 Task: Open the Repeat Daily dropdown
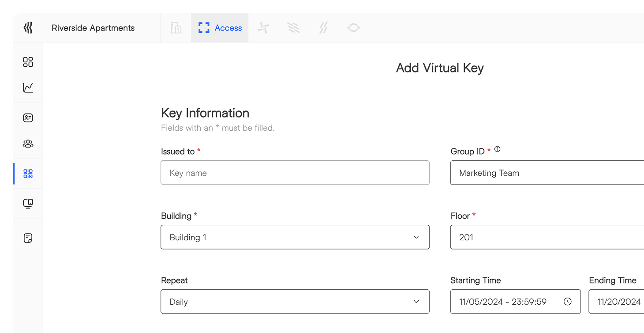295,302
